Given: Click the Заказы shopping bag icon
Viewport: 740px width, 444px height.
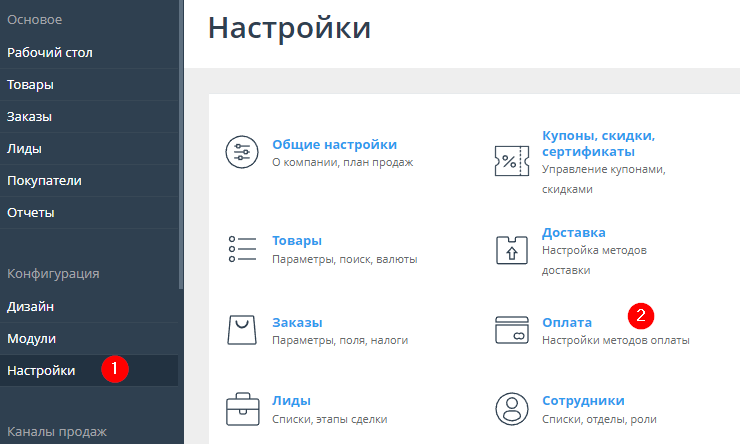Looking at the screenshot, I should 242,330.
